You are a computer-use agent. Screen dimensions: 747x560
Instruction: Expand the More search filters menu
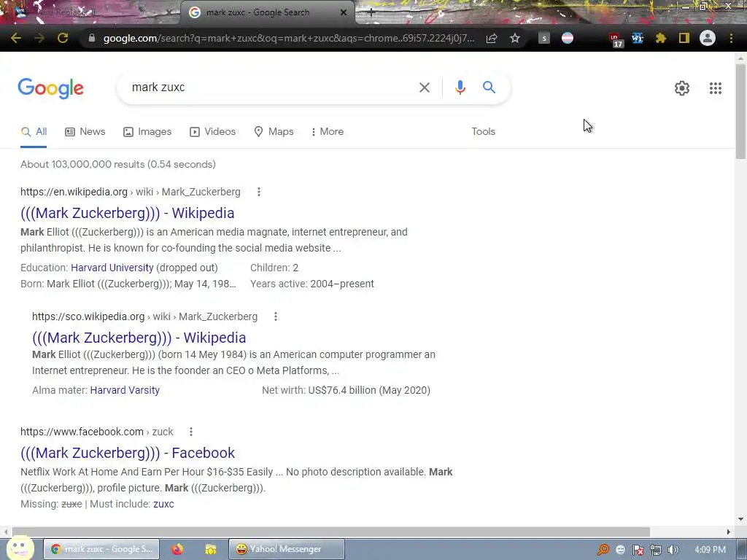[328, 132]
